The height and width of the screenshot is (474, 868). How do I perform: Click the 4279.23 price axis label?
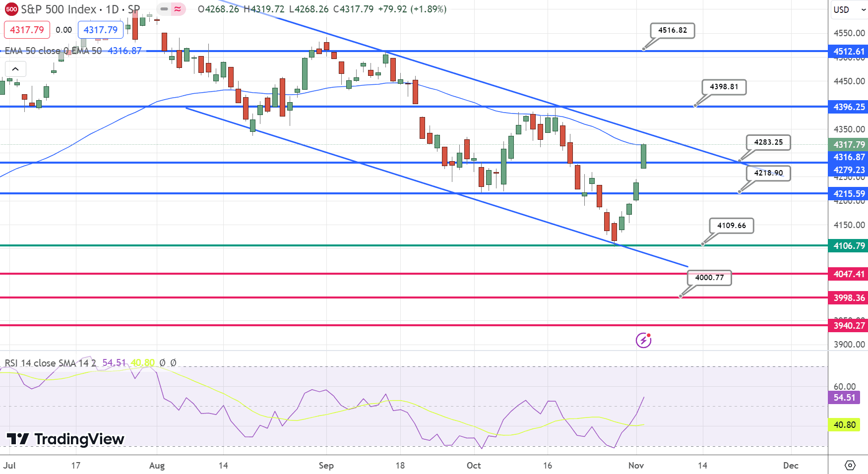click(849, 170)
